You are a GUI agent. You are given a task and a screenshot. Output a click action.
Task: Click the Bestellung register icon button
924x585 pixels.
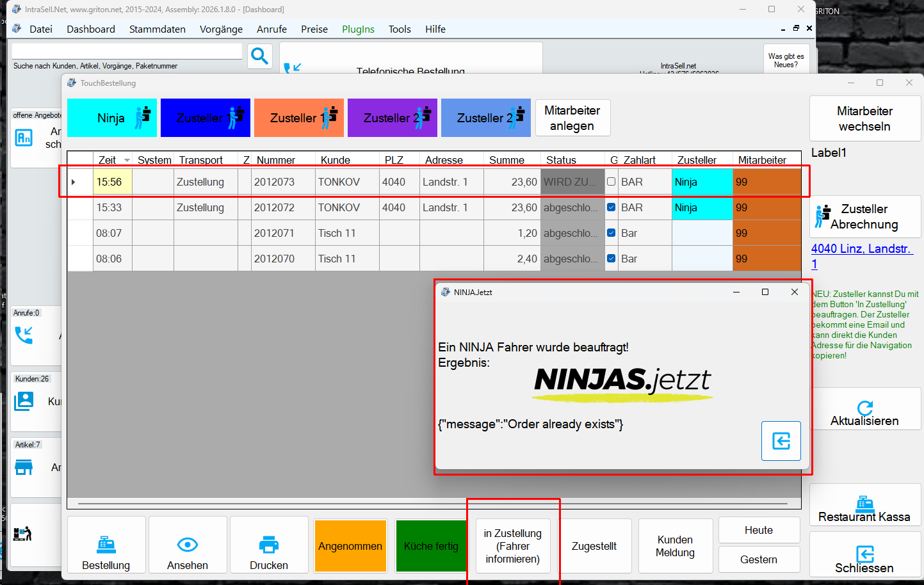coord(106,545)
